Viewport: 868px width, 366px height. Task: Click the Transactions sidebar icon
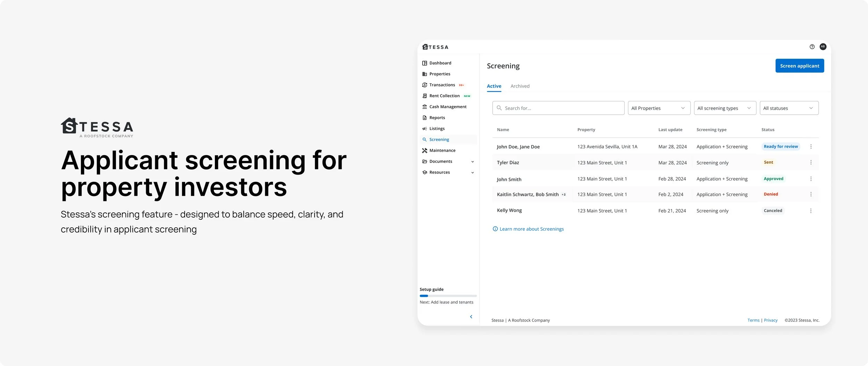(x=424, y=85)
